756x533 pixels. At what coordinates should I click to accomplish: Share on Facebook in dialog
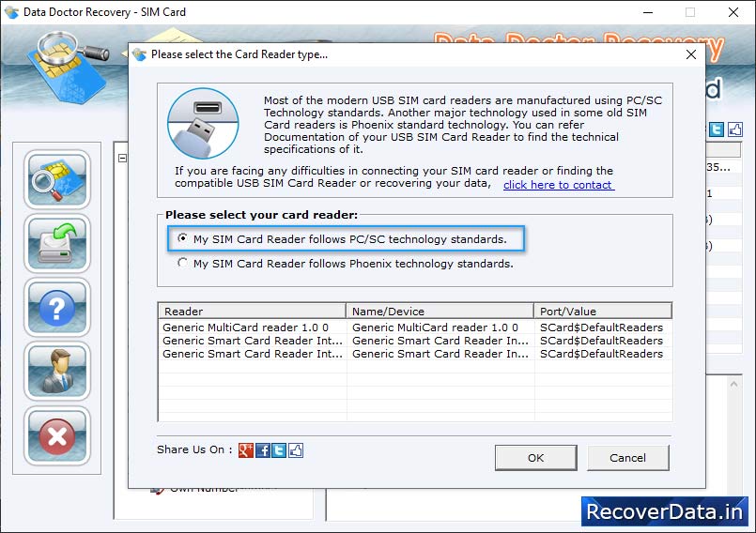click(262, 450)
